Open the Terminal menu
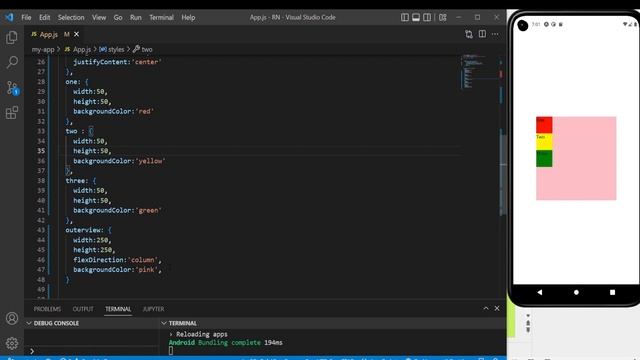Screen dimensions: 640x360 pos(161,17)
